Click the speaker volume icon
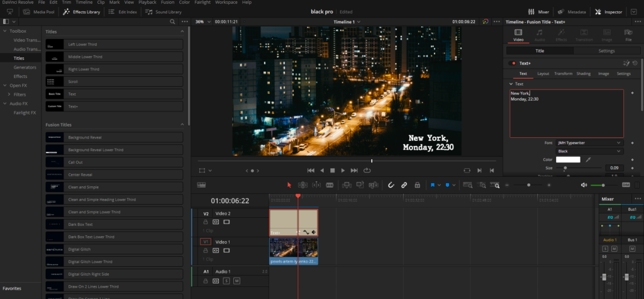This screenshot has height=299, width=644. pos(584,185)
